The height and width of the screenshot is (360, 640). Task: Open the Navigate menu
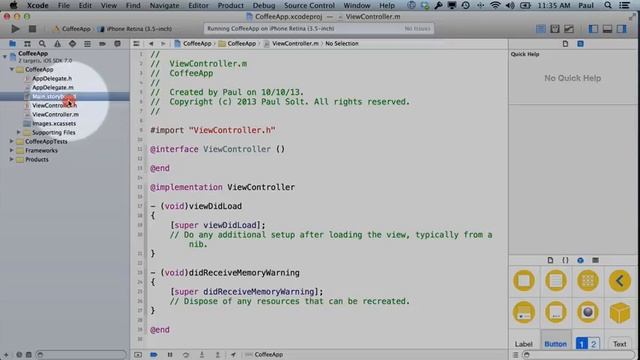(164, 5)
